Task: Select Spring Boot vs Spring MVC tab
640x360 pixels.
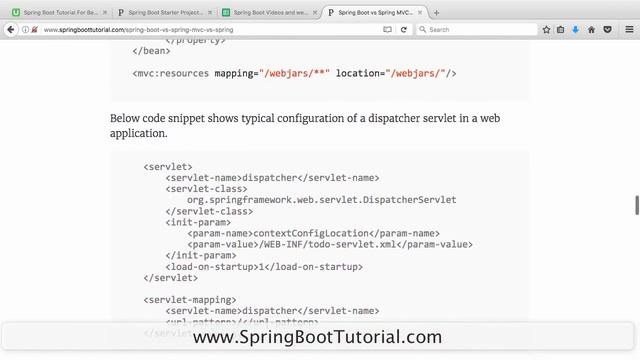Action: [375, 13]
